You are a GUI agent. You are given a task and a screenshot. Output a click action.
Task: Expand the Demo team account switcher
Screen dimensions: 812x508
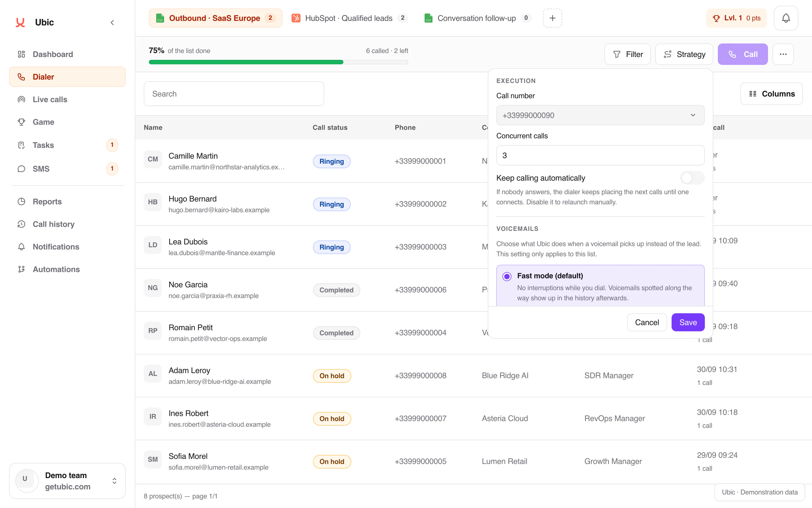[x=67, y=481]
